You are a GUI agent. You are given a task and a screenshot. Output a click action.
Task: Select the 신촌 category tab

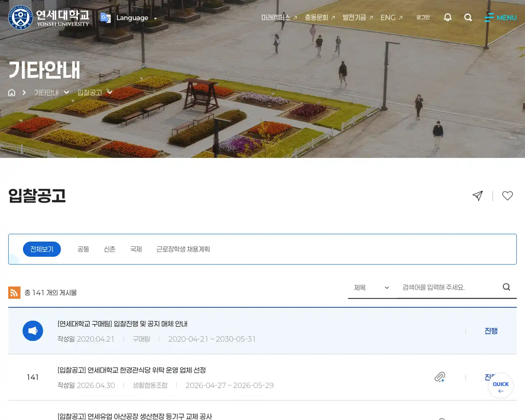[110, 249]
